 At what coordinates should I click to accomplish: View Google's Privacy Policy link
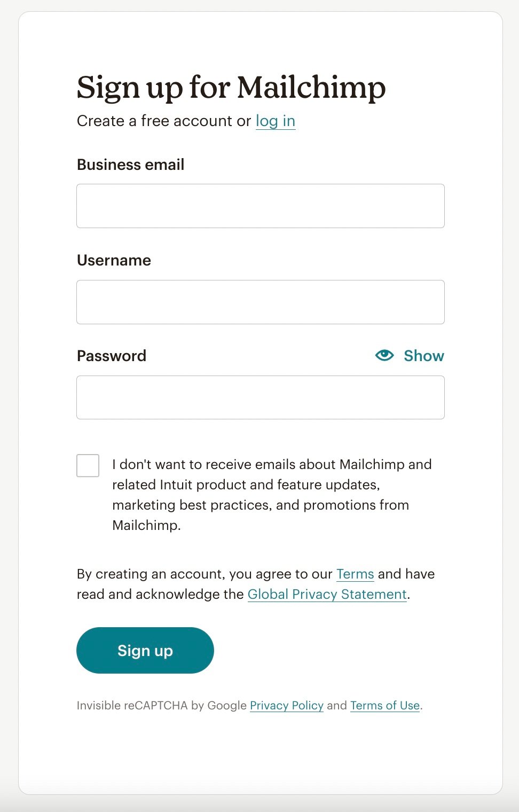coord(287,705)
